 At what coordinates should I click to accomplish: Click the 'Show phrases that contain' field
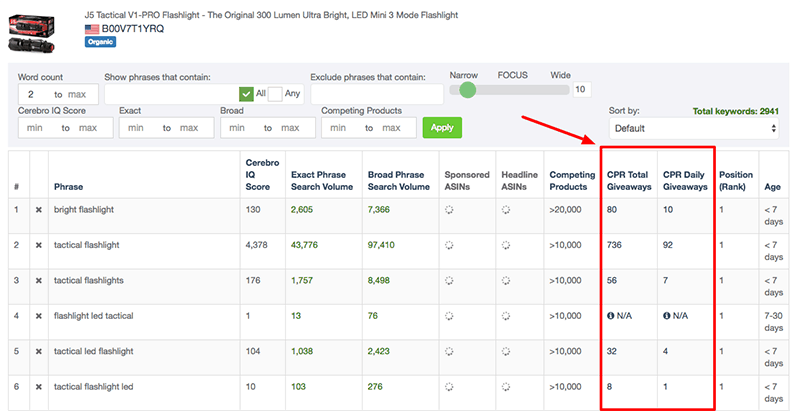[171, 93]
